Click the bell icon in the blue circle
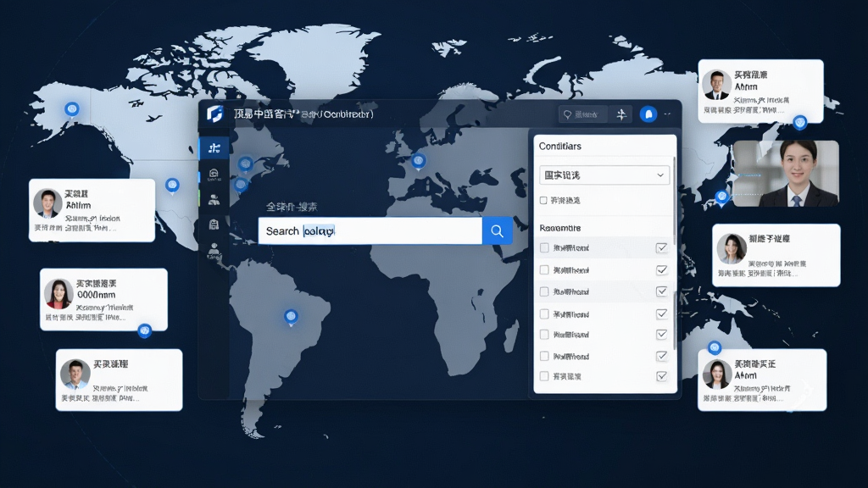Screen dimensions: 868x488 click(x=648, y=114)
